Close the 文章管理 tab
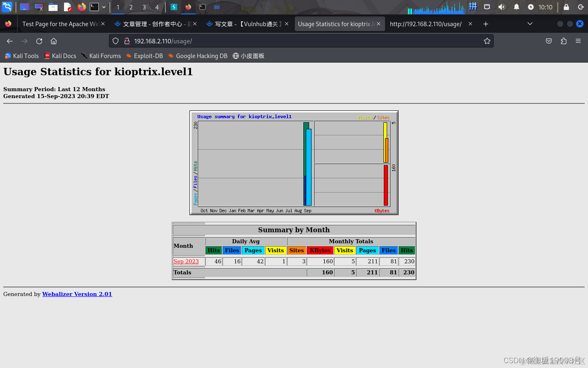 tap(195, 24)
